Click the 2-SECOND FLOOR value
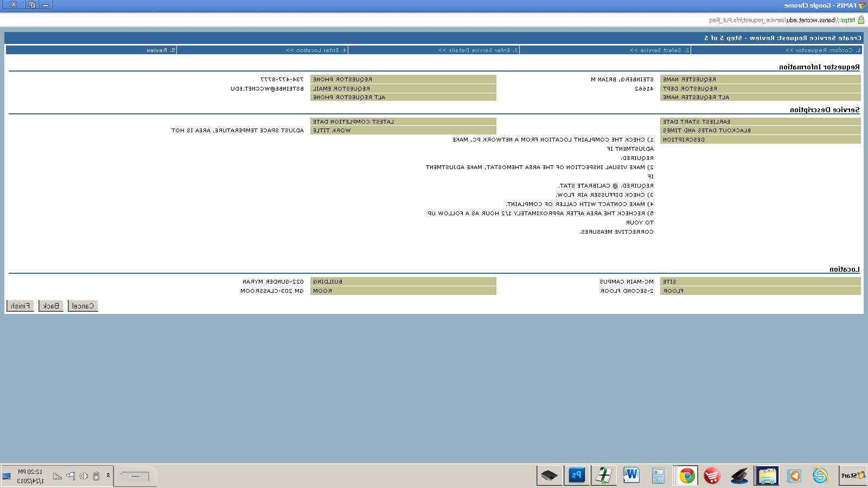Image resolution: width=868 pixels, height=488 pixels. 627,291
